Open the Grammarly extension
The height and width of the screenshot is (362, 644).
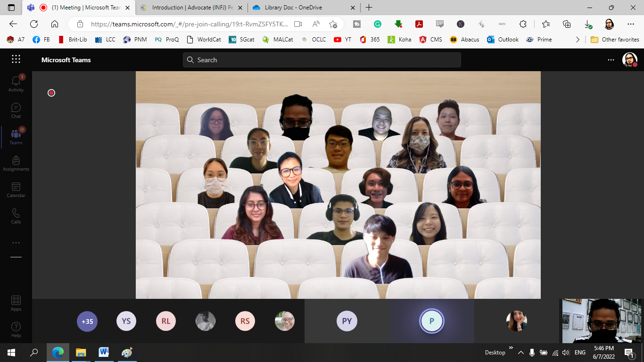[378, 24]
